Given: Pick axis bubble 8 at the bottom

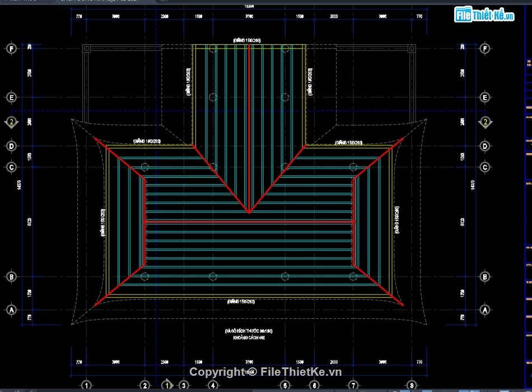Looking at the screenshot, I should (x=412, y=385).
